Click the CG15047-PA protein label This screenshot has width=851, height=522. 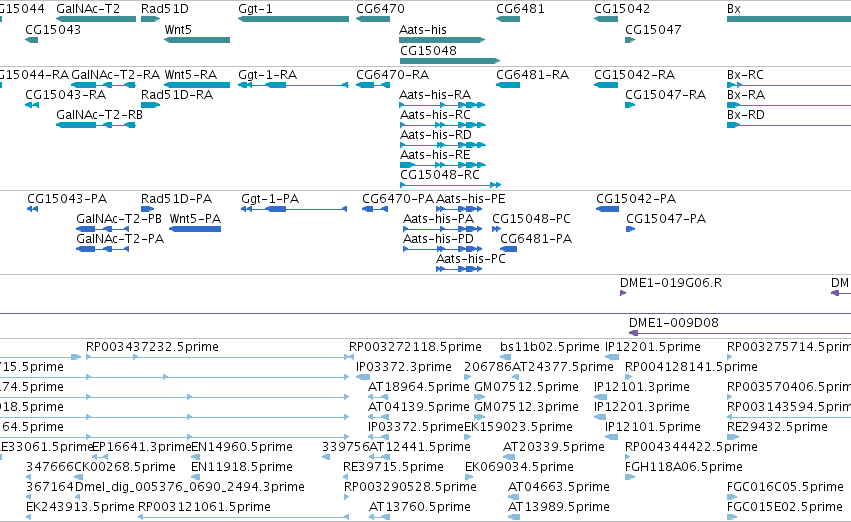[x=666, y=219]
